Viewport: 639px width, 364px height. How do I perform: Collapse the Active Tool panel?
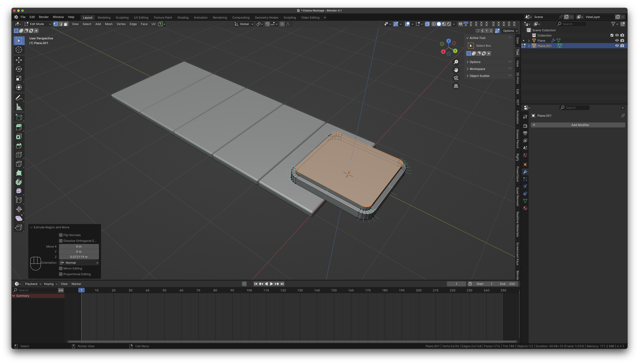click(x=467, y=38)
